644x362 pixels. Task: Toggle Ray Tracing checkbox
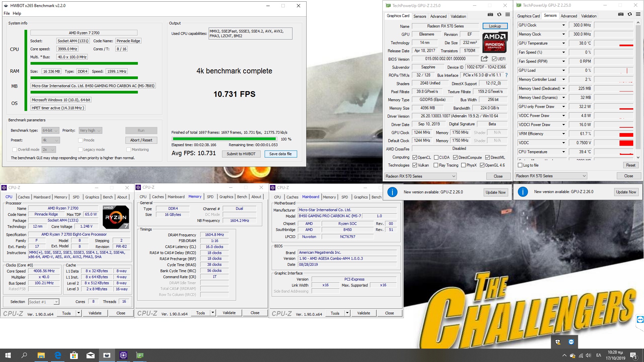(436, 165)
